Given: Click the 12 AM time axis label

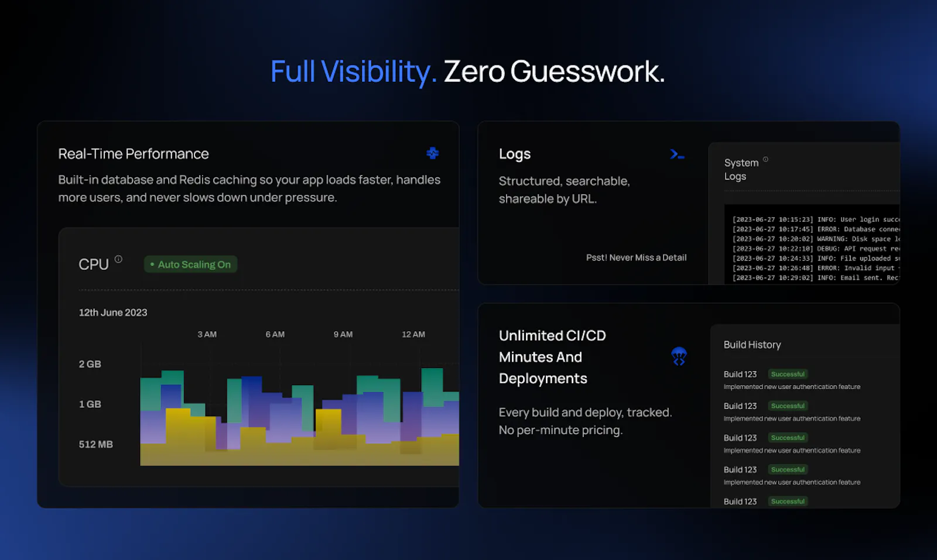Looking at the screenshot, I should pyautogui.click(x=413, y=335).
